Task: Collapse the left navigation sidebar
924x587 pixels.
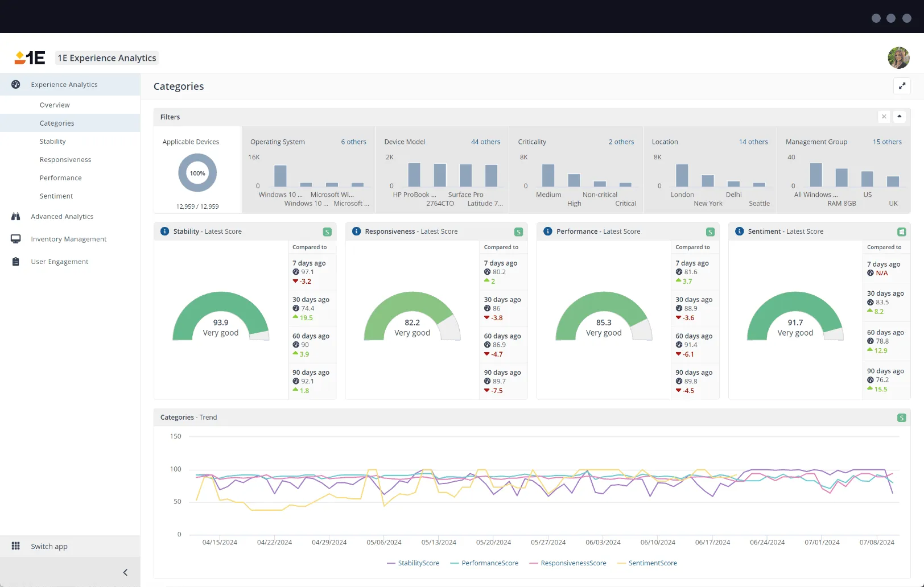Action: pyautogui.click(x=125, y=572)
